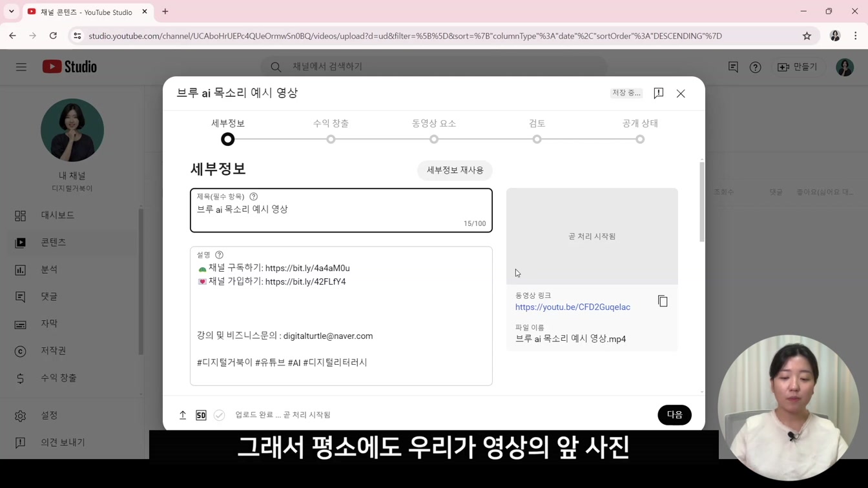The height and width of the screenshot is (488, 868).
Task: Click the description help question mark icon
Action: [219, 255]
